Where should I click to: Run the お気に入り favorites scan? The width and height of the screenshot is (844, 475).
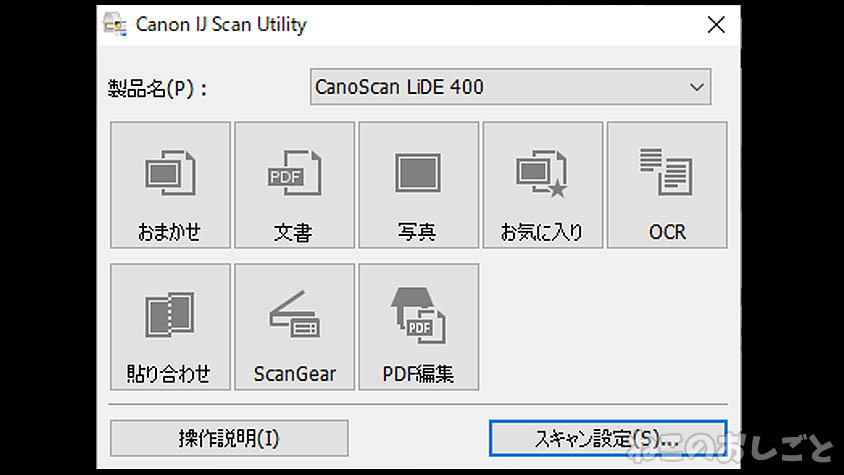(x=543, y=185)
